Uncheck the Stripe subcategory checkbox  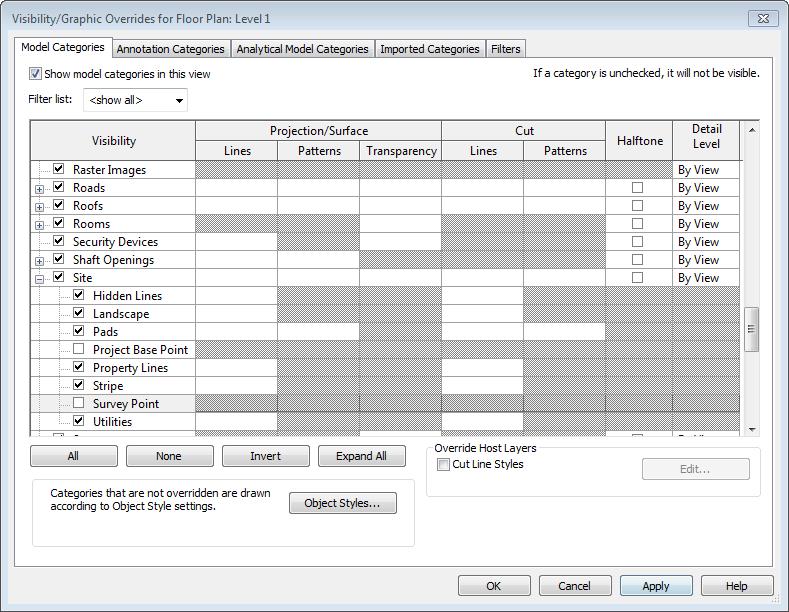[78, 385]
